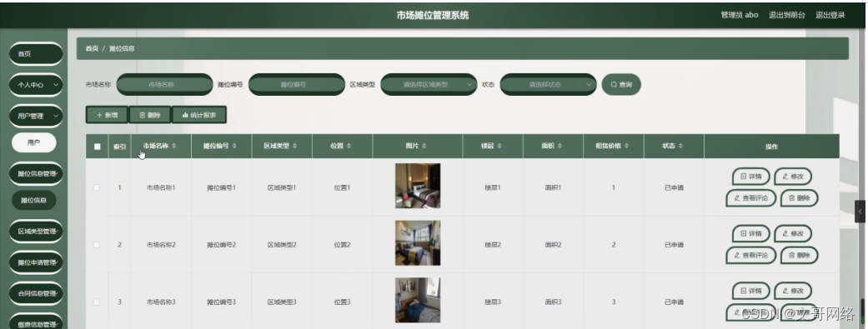Click the 区域类型3 cell

(x=282, y=302)
